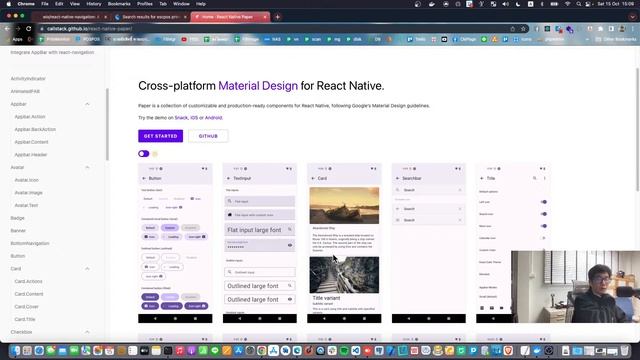Toggle eye icon in second Outlined large font field

(x=290, y=299)
